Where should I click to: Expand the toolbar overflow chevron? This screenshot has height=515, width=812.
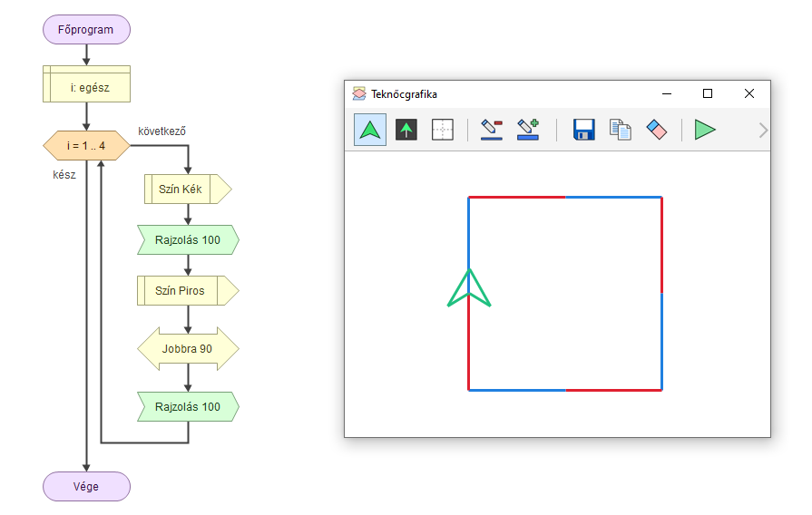tap(763, 131)
